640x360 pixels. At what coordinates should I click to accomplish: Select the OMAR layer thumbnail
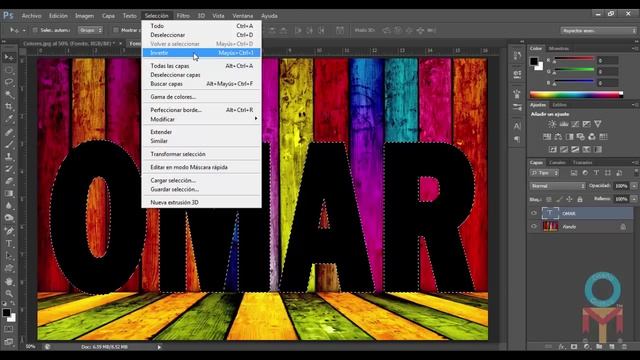coord(550,213)
